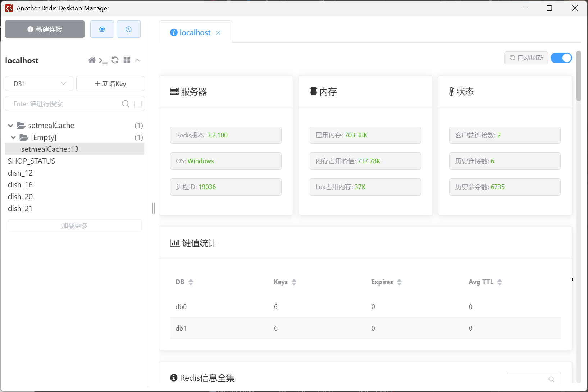This screenshot has width=588, height=392.
Task: Select the SHOP_STATUS key
Action: 31,161
